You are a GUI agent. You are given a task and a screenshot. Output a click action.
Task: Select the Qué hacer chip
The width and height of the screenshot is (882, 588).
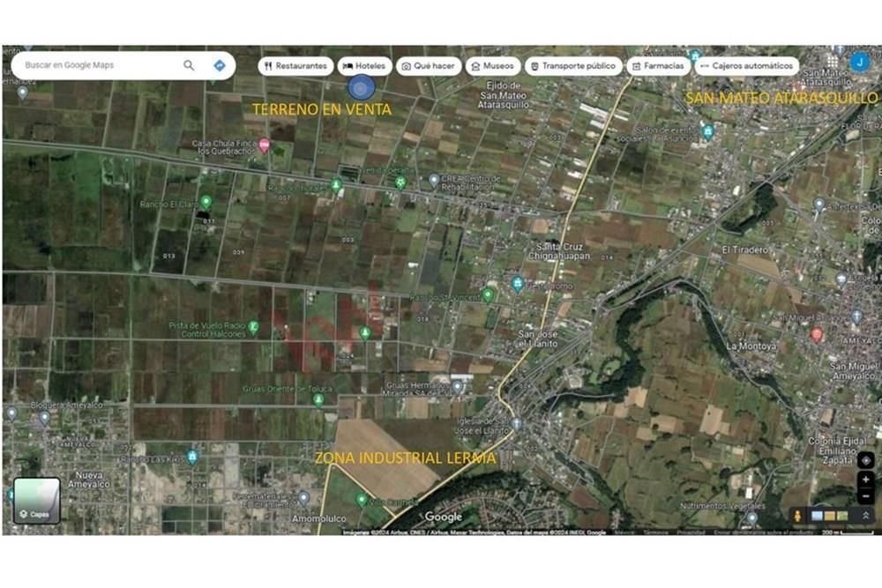429,66
